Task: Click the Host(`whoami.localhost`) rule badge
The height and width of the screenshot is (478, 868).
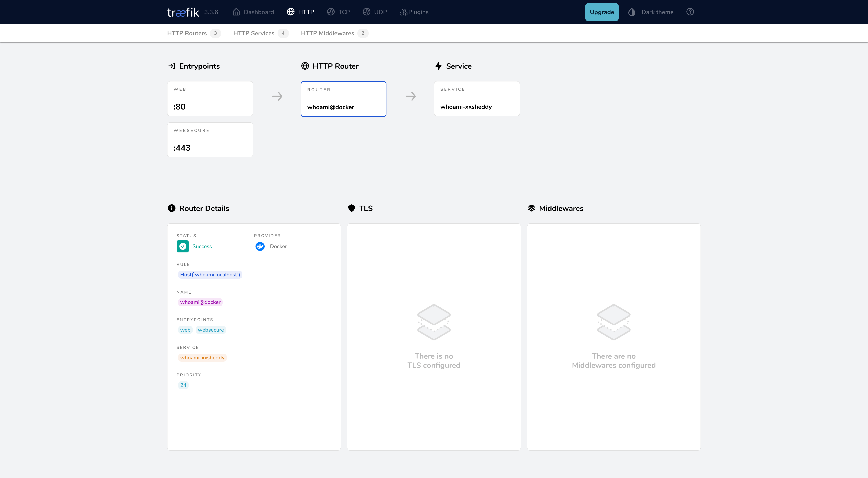Action: pyautogui.click(x=210, y=274)
